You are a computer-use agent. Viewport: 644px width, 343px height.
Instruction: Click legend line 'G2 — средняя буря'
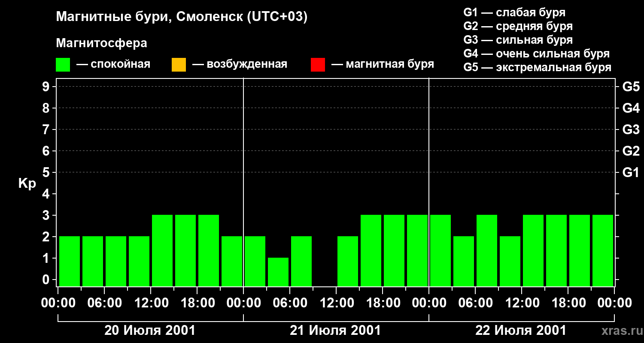(x=518, y=26)
